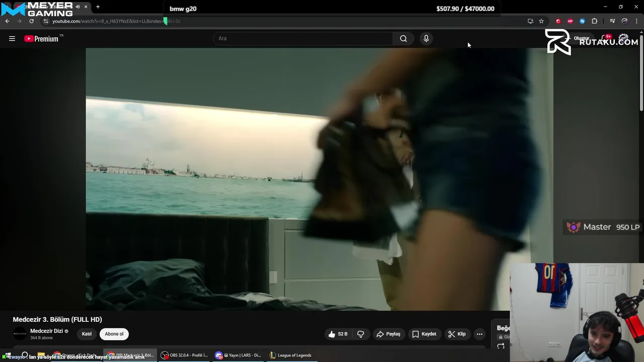
Task: Like the video with thumbs up 52 B
Action: pos(338,334)
